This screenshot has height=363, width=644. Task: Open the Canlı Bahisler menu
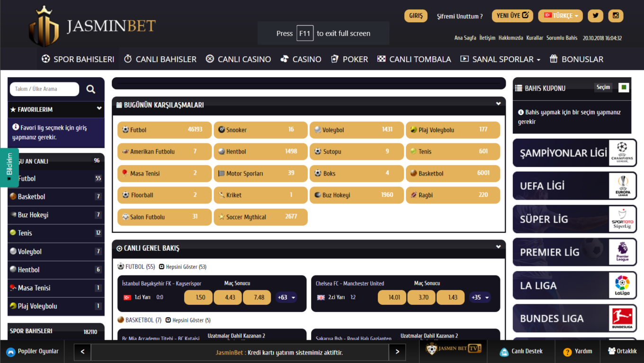coord(160,59)
